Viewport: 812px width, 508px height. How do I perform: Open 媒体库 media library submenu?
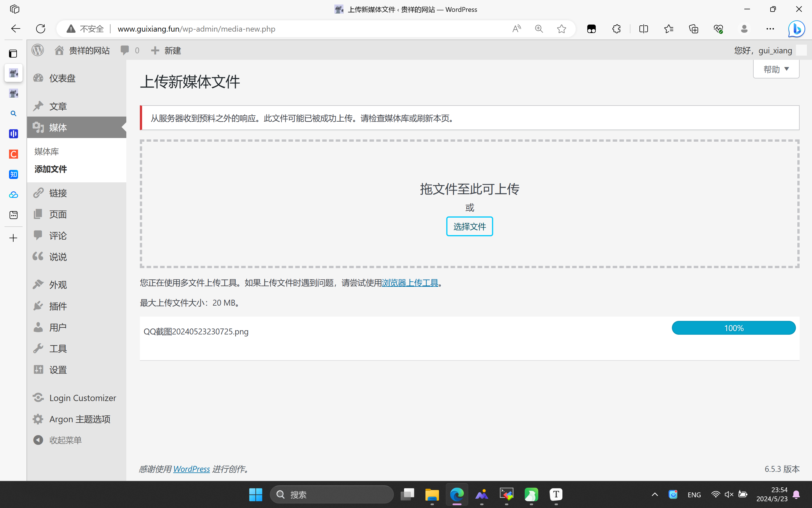47,152
